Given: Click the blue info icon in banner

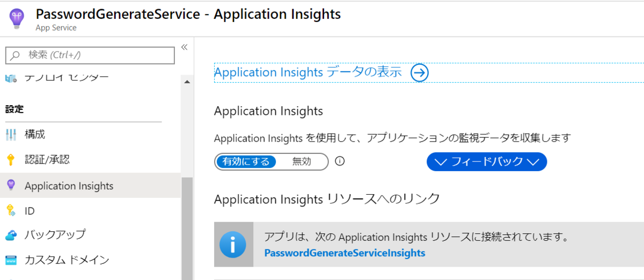Looking at the screenshot, I should [233, 245].
